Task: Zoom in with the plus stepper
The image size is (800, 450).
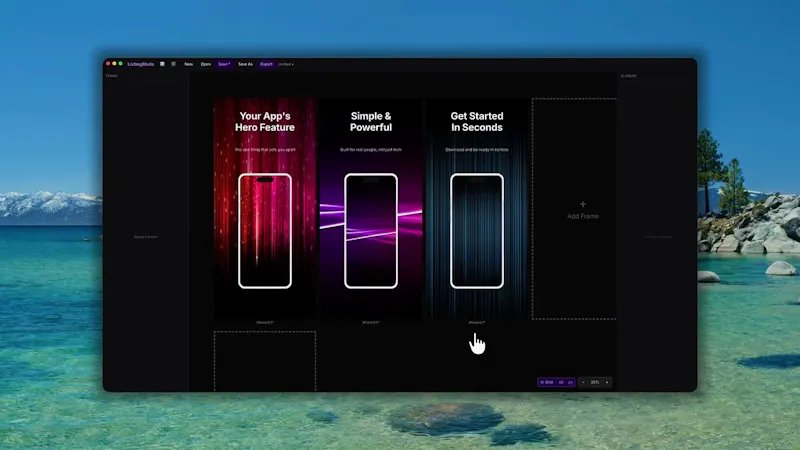Action: pos(607,382)
